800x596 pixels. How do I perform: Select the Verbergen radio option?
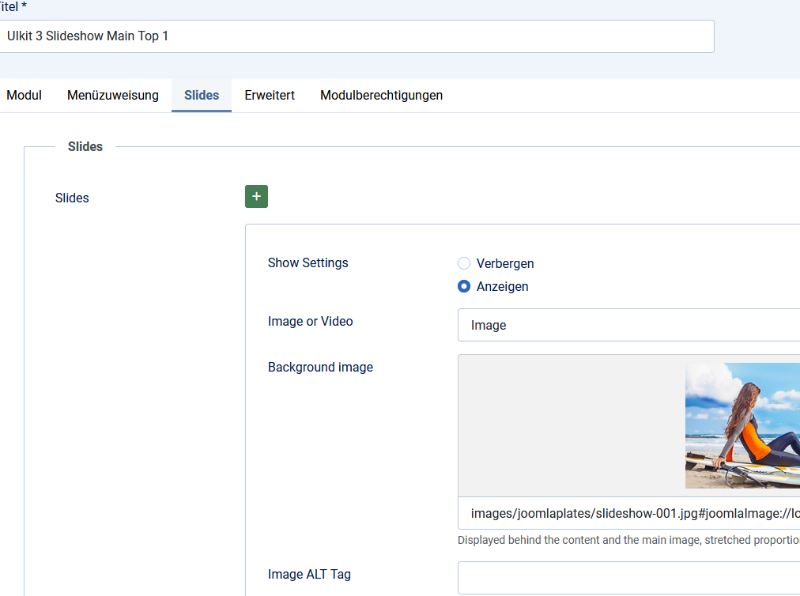point(464,264)
